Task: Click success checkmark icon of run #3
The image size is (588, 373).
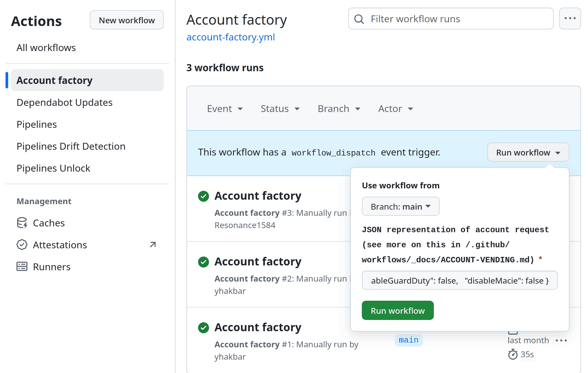Action: point(204,196)
